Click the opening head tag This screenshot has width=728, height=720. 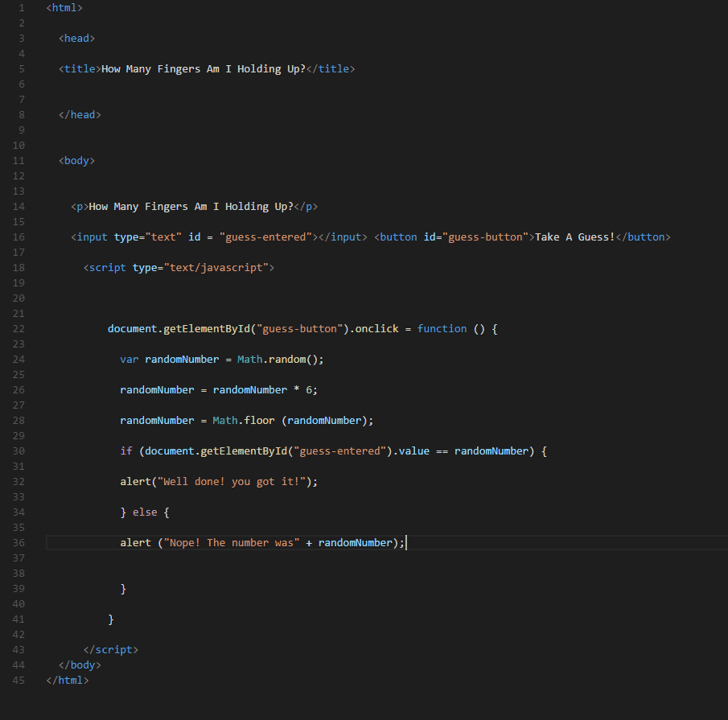tap(76, 39)
